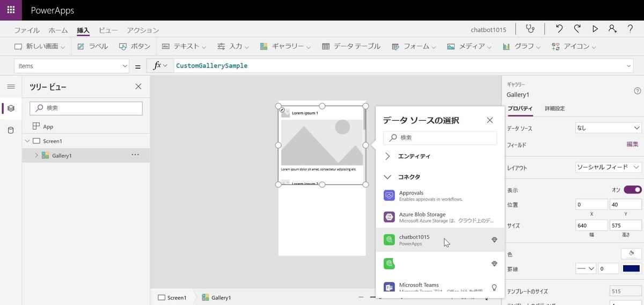Switch to the 詳細設定 tab

click(x=554, y=108)
